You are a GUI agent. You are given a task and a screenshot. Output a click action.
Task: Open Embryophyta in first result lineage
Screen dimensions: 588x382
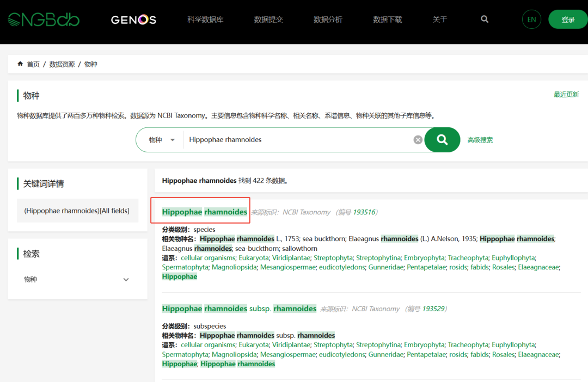[424, 258]
